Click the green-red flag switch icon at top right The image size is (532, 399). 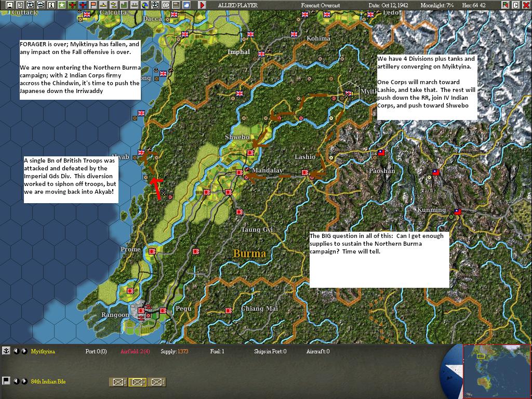(x=505, y=5)
